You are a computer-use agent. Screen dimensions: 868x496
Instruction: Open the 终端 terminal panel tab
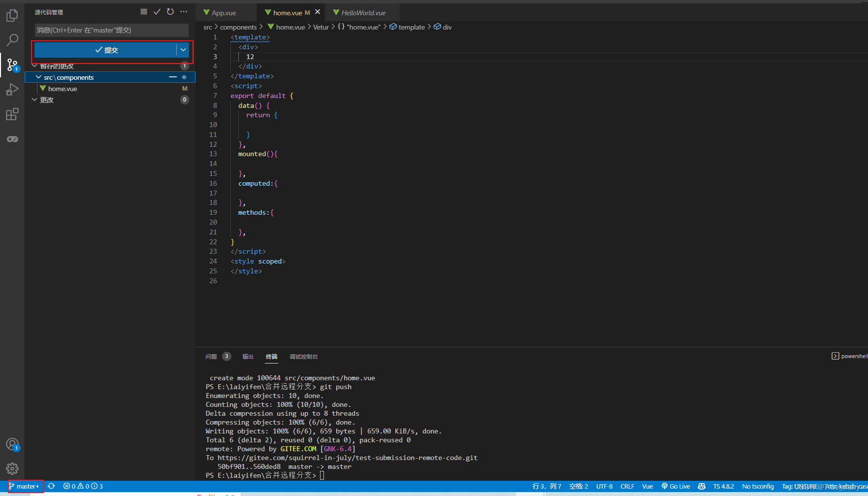(x=271, y=356)
